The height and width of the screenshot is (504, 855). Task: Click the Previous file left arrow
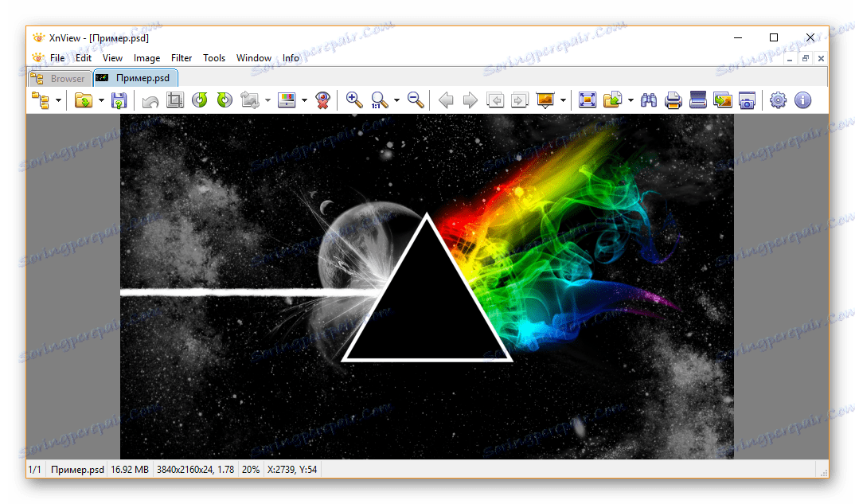coord(446,100)
